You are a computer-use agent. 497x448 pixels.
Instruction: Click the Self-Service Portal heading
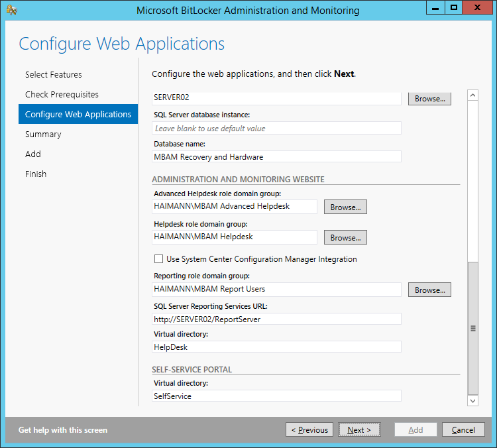192,369
